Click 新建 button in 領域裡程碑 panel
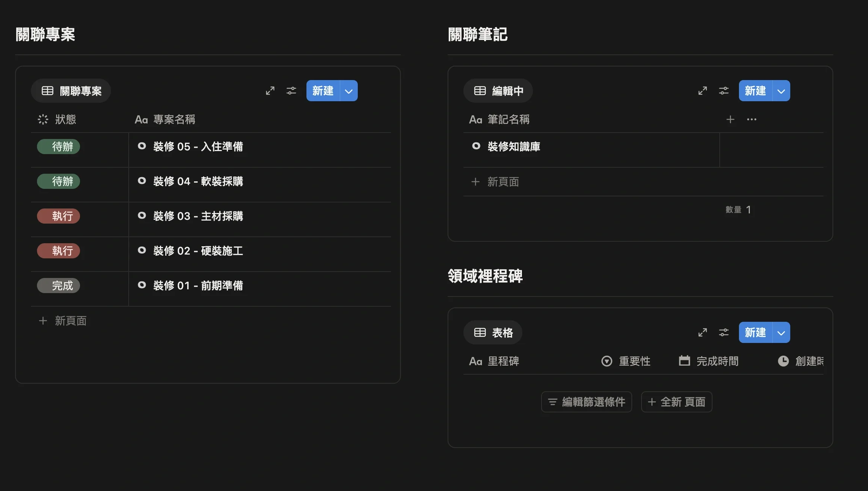Screen dimensions: 868x491 click(756, 332)
